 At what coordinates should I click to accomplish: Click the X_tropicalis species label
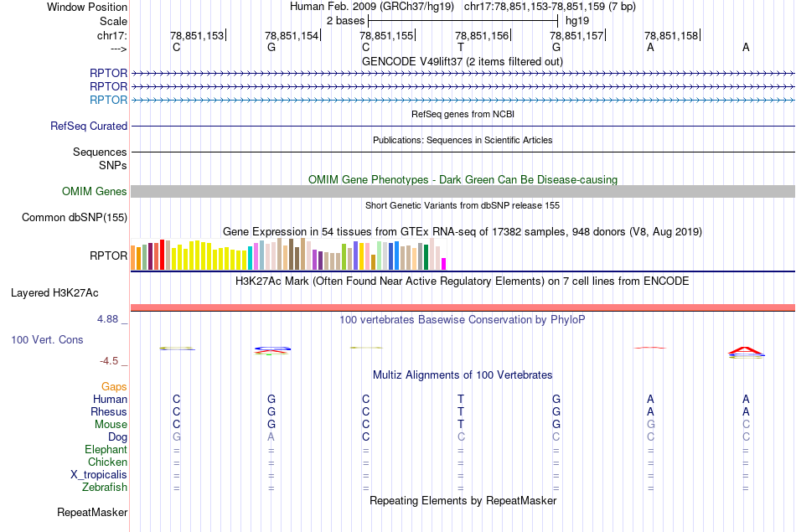click(x=99, y=475)
